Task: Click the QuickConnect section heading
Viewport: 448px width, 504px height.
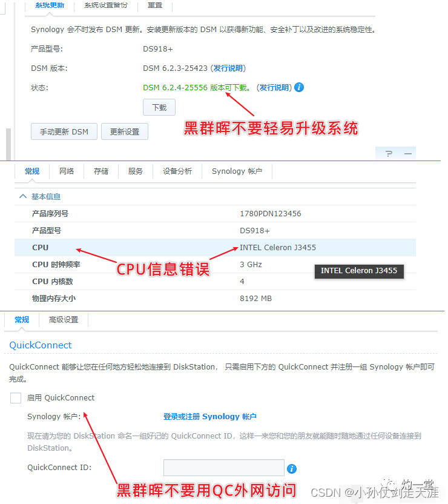Action: tap(41, 345)
